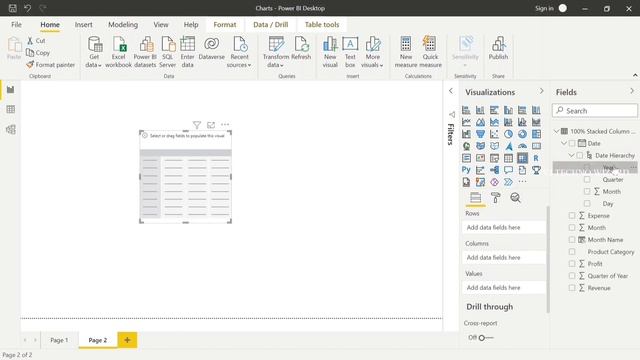
Task: Collapse the Date Hierarchy node
Action: tap(571, 155)
